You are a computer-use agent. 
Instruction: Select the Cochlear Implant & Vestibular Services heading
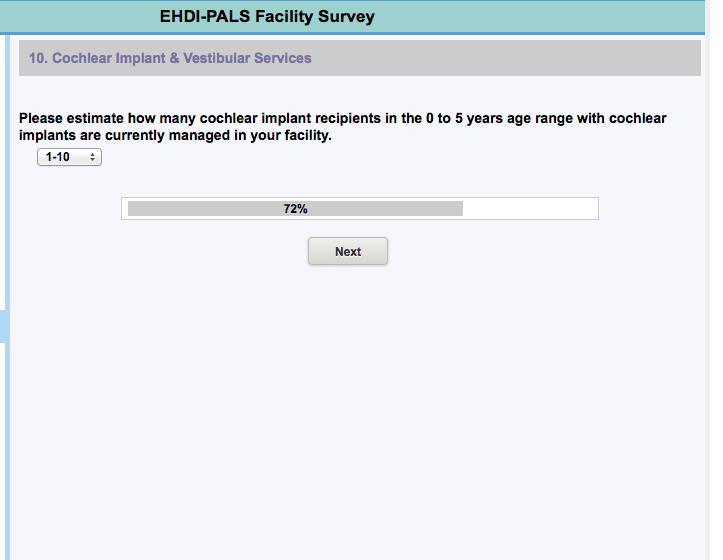[x=170, y=58]
